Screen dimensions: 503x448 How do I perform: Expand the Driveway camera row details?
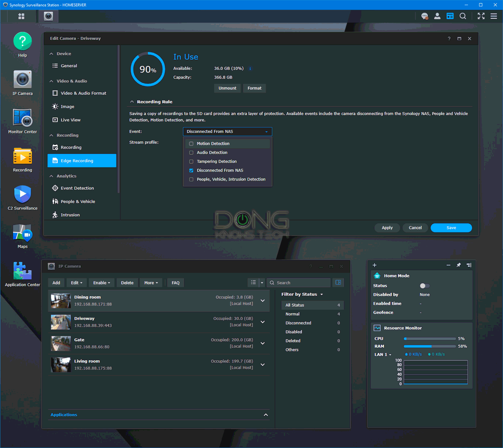pyautogui.click(x=262, y=322)
